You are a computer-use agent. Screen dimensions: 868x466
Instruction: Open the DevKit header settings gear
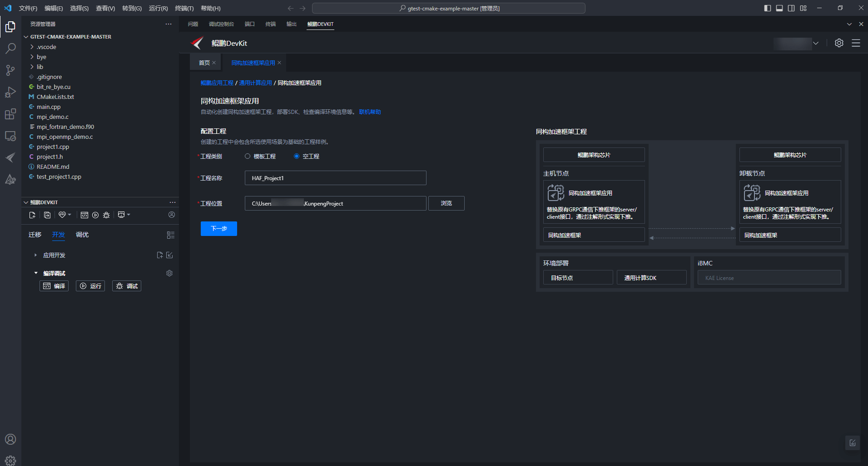pyautogui.click(x=839, y=43)
